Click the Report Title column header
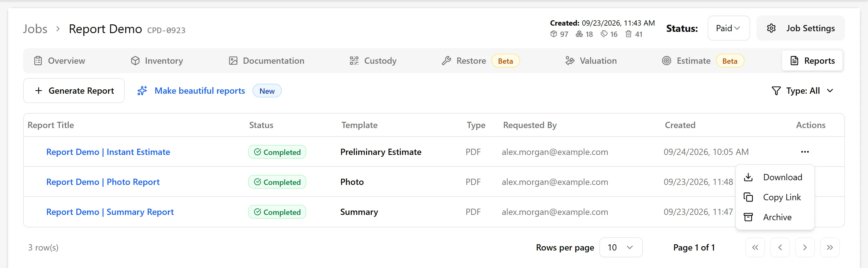The height and width of the screenshot is (268, 868). click(51, 125)
